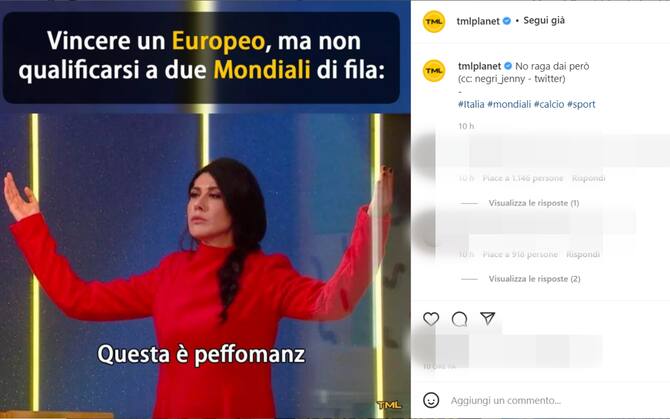Click the verified badge in the header
This screenshot has width=670, height=419.
[507, 21]
